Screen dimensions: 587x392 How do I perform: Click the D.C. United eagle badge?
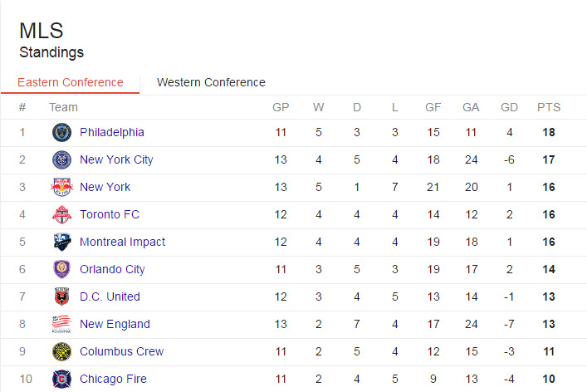click(x=61, y=296)
